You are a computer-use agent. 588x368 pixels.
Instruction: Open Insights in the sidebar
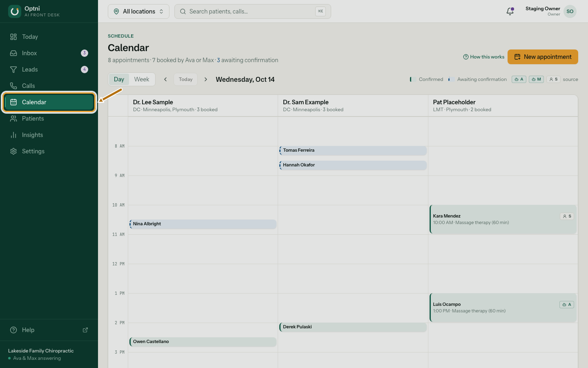tap(49, 135)
